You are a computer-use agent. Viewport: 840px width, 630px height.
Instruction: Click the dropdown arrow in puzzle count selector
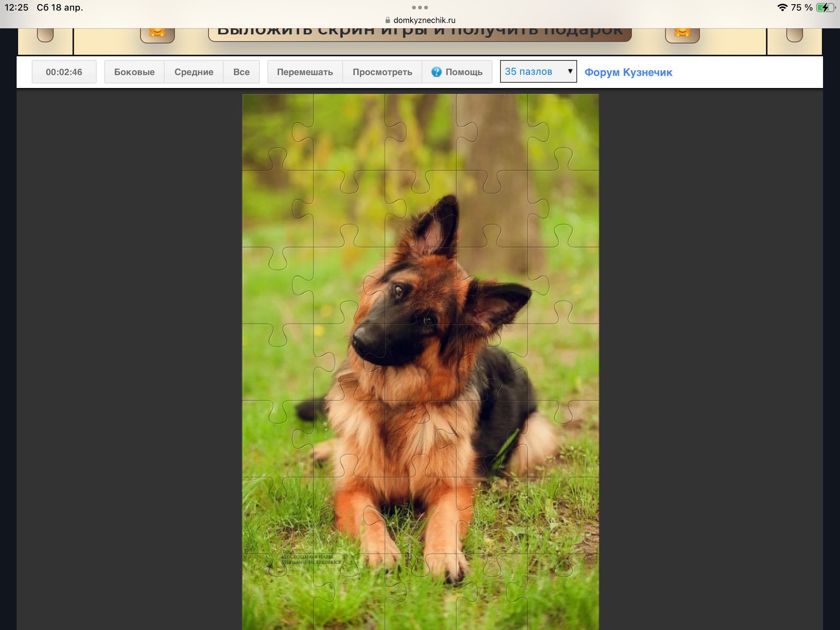coord(570,71)
